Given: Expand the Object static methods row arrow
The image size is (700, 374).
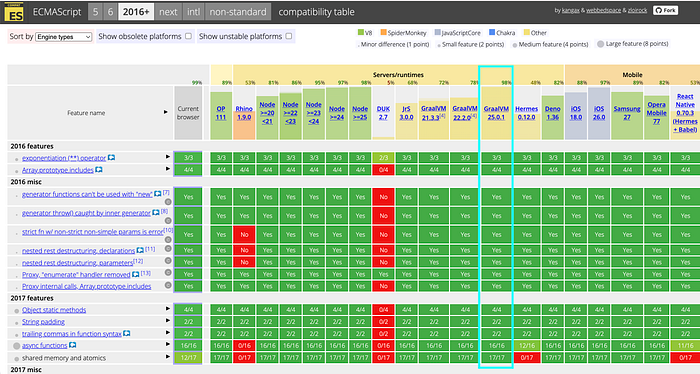Looking at the screenshot, I should click(x=168, y=308).
